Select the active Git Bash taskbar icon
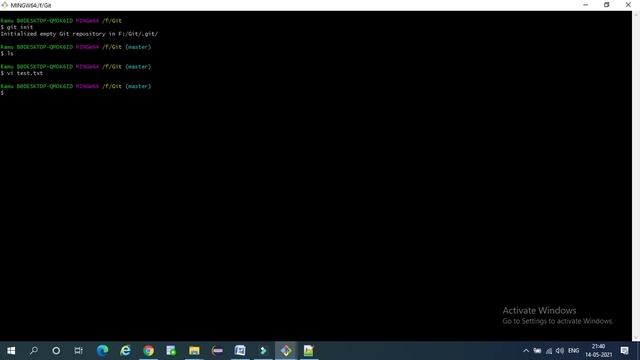This screenshot has height=360, width=640. [x=286, y=351]
